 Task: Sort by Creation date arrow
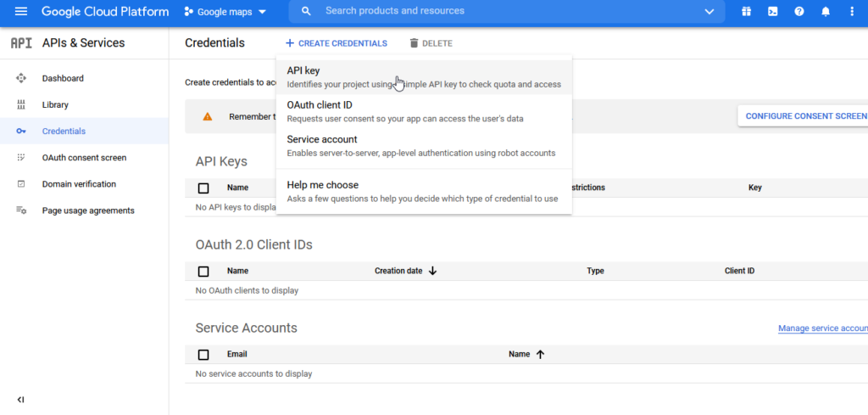tap(432, 272)
